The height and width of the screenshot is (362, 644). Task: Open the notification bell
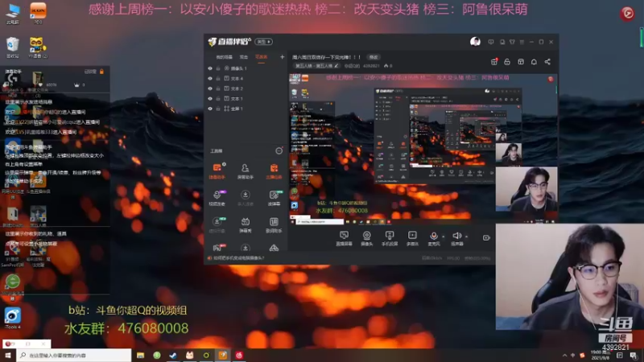click(x=534, y=62)
